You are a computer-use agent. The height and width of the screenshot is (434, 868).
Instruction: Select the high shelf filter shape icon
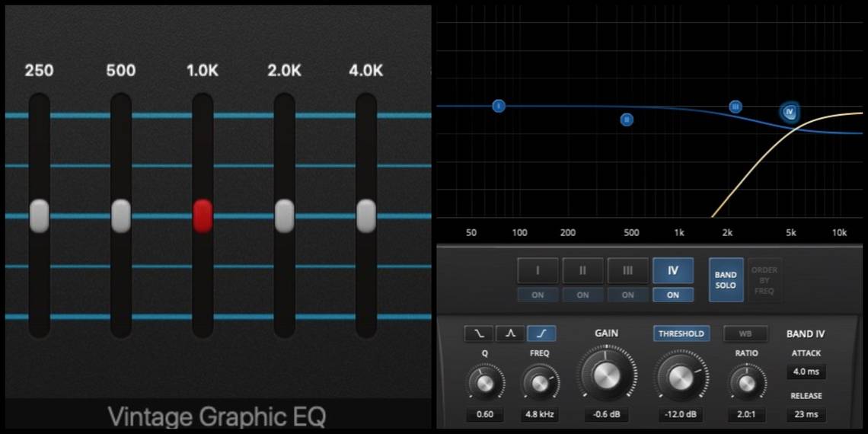coord(541,333)
